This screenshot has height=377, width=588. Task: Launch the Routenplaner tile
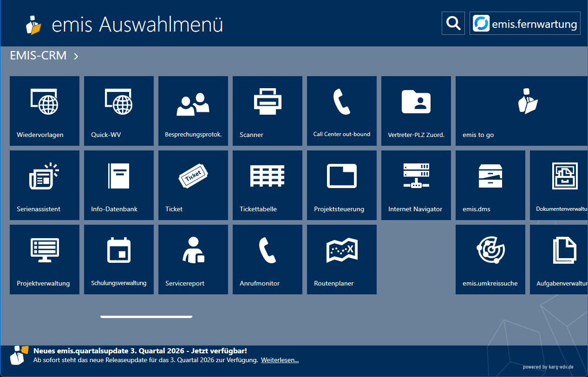342,260
